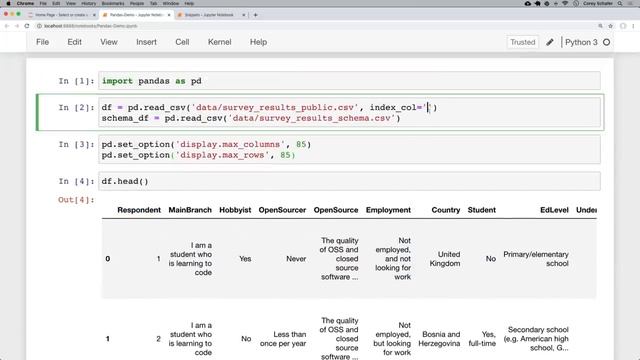Click the Employment column header

388,210
